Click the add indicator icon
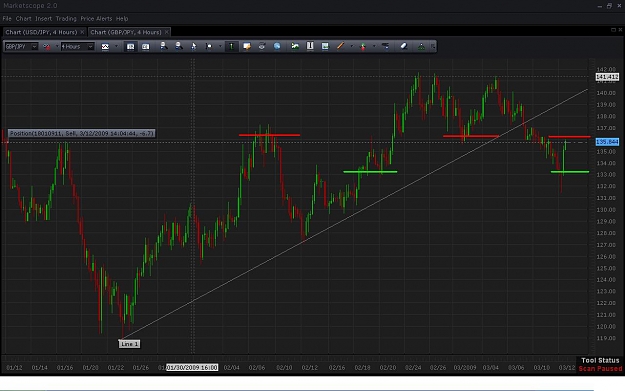This screenshot has width=625, height=391. pyautogui.click(x=295, y=46)
